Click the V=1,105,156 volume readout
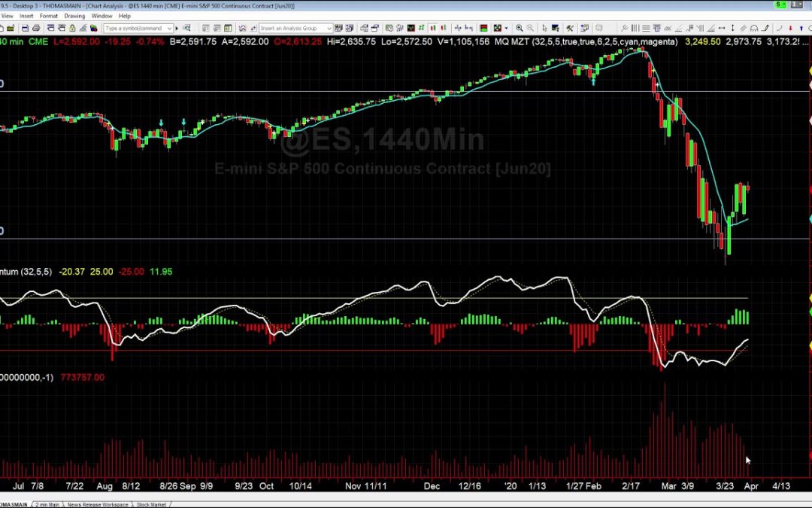 coord(463,41)
